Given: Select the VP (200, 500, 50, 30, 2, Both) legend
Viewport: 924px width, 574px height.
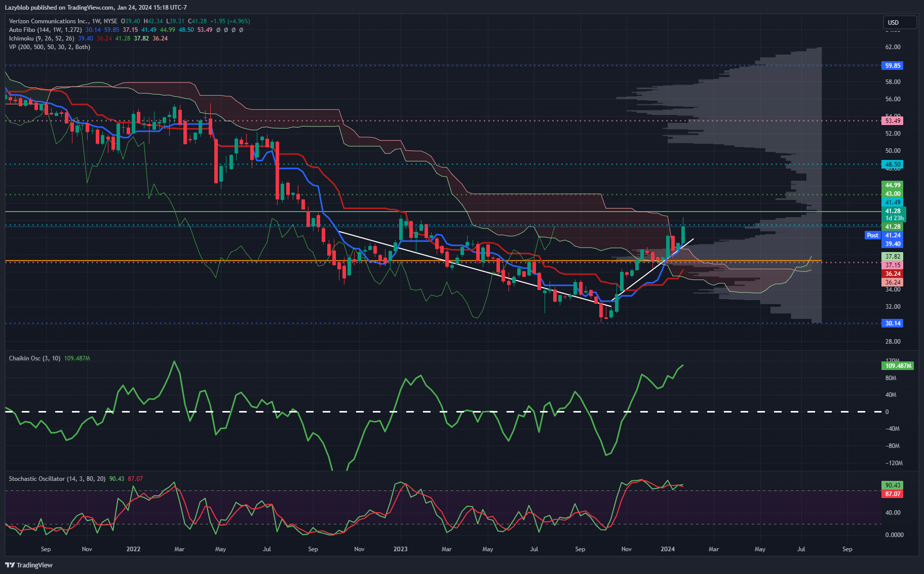Looking at the screenshot, I should 50,47.
